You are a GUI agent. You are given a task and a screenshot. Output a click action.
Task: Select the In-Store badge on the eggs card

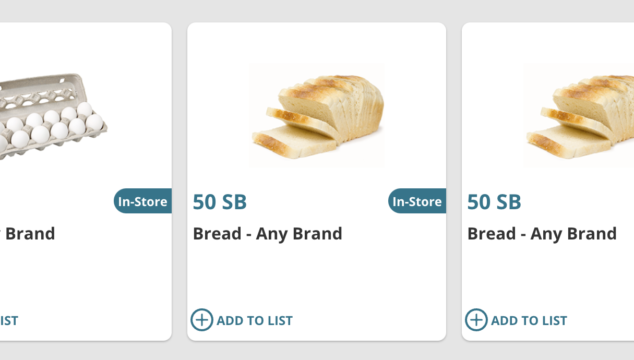pyautogui.click(x=143, y=201)
